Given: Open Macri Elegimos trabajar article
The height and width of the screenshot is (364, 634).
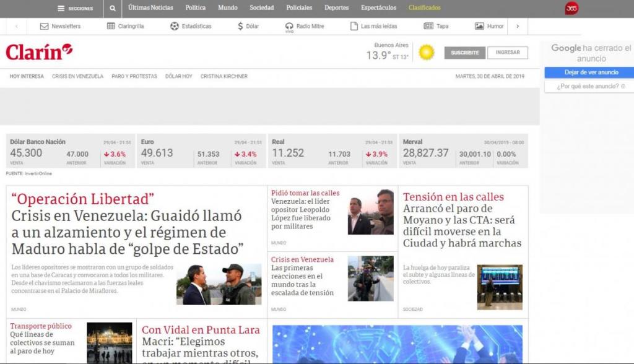Looking at the screenshot, I should point(200,350).
